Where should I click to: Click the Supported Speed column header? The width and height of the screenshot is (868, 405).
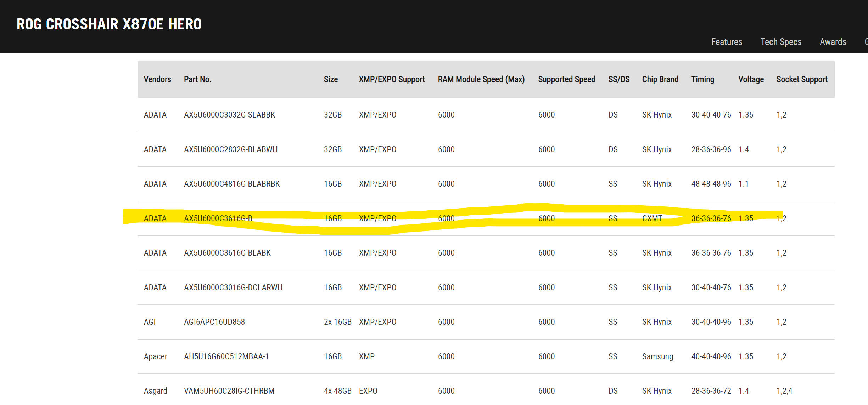click(x=566, y=79)
